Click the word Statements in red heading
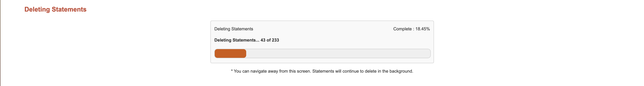The height and width of the screenshot is (86, 644). click(69, 9)
